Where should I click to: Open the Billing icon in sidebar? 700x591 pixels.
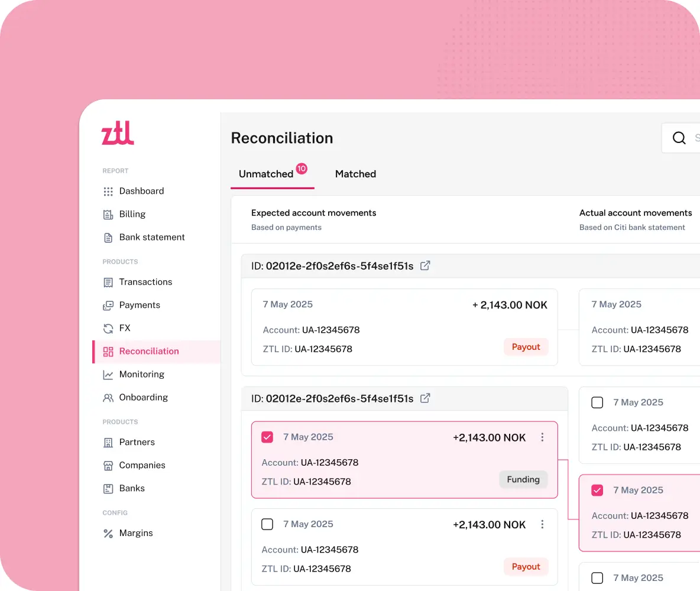tap(108, 215)
